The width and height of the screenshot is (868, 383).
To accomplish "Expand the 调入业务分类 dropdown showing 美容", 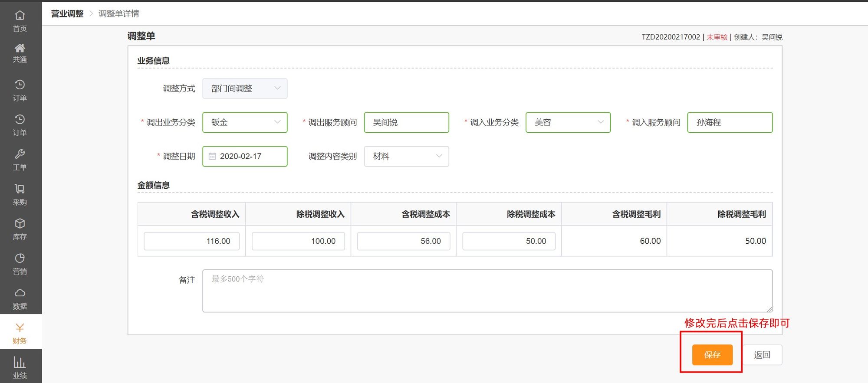I will coord(568,122).
